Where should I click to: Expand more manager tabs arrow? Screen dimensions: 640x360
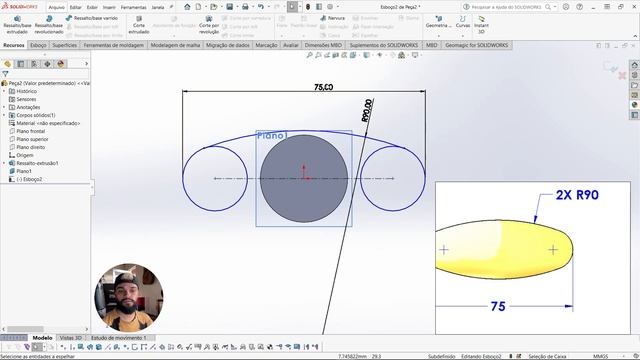[x=86, y=64]
